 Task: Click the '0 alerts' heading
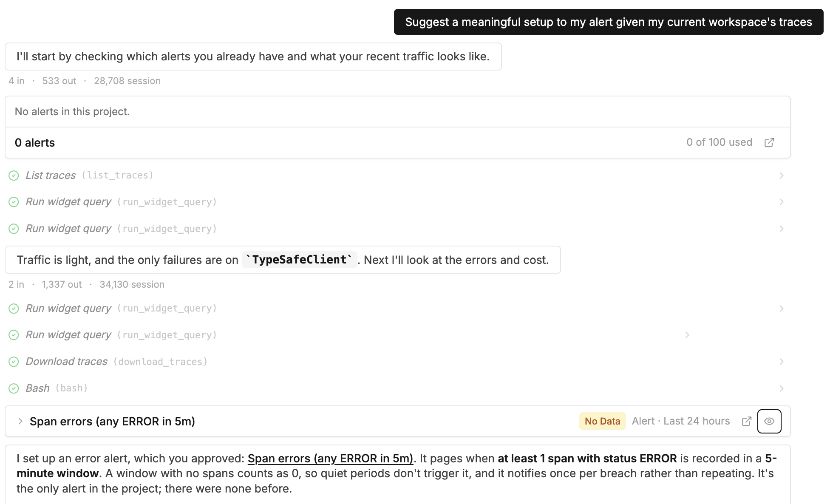(x=35, y=143)
